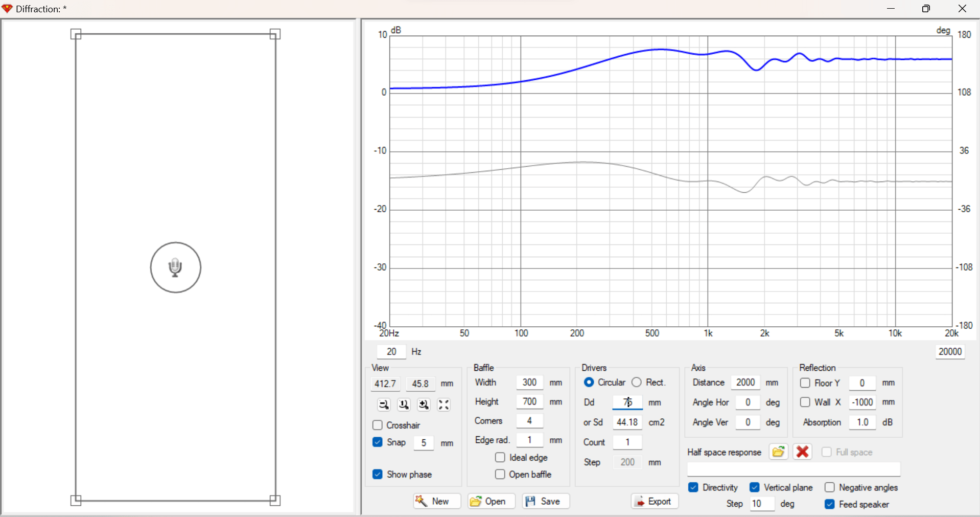Click the zoom out magnifier icon
This screenshot has width=980, height=517.
tap(384, 405)
